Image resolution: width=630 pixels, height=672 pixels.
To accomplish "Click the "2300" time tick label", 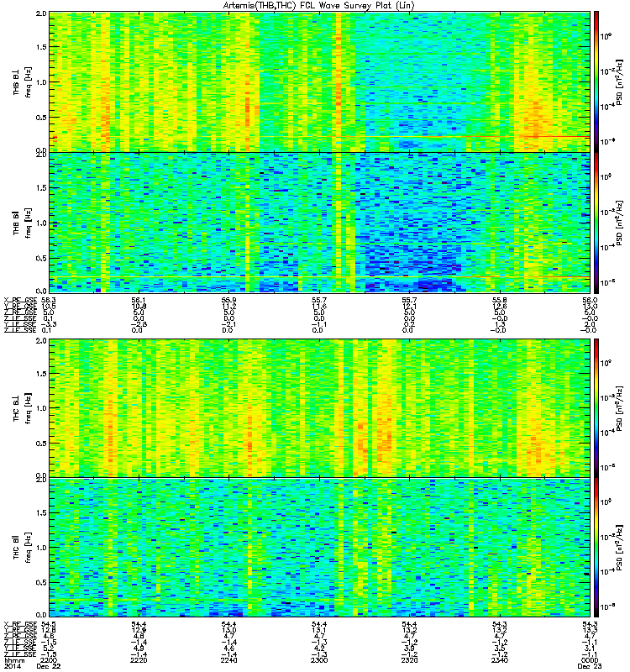I will (319, 660).
